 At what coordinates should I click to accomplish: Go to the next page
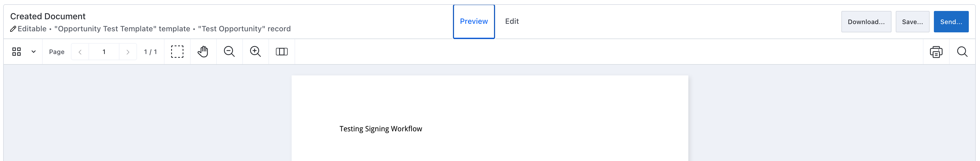coord(127,52)
